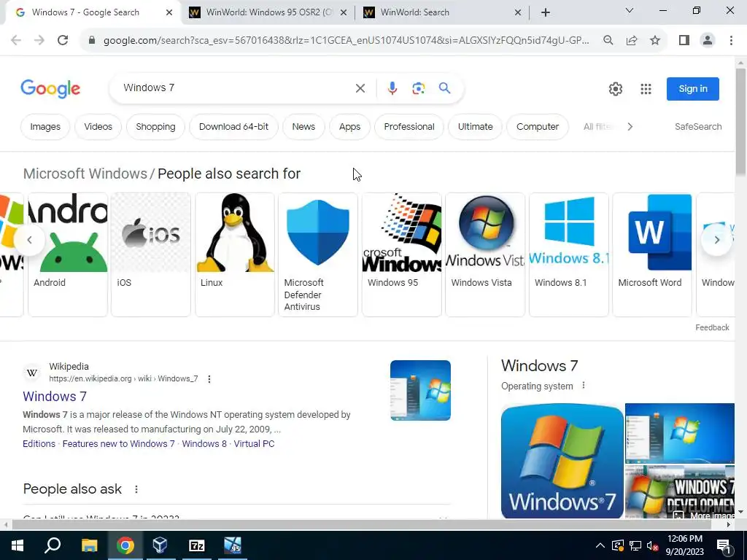
Task: Start voice search with microphone icon
Action: point(392,88)
